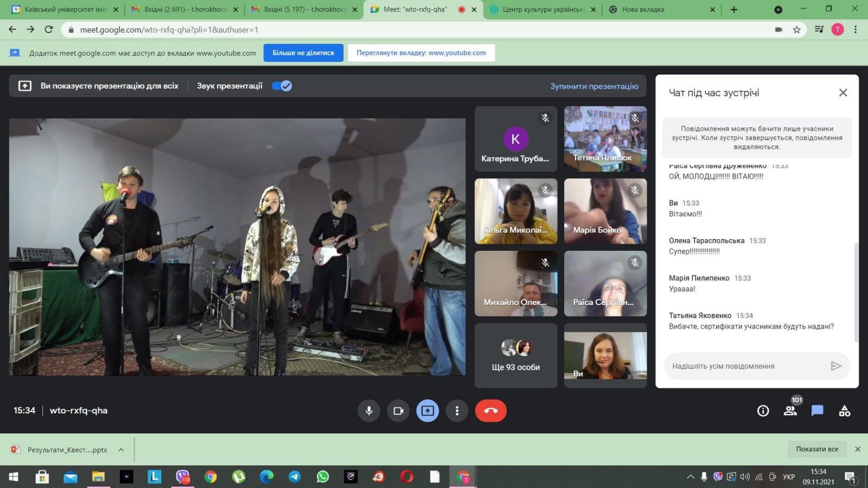Toggle the presentation sound switch
The width and height of the screenshot is (868, 488).
[282, 86]
